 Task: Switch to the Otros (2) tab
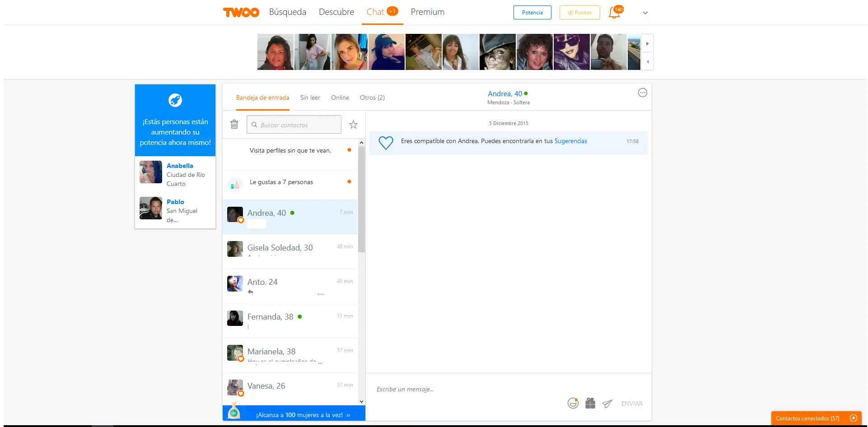click(372, 97)
